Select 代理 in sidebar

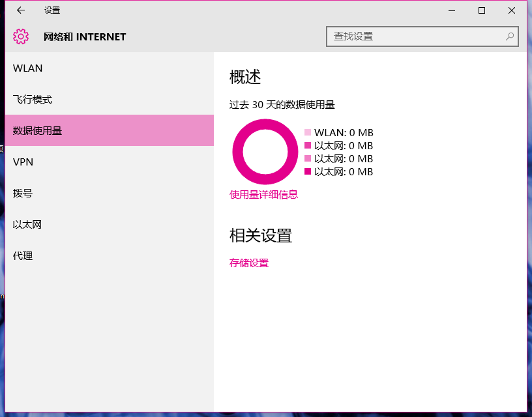pyautogui.click(x=110, y=255)
